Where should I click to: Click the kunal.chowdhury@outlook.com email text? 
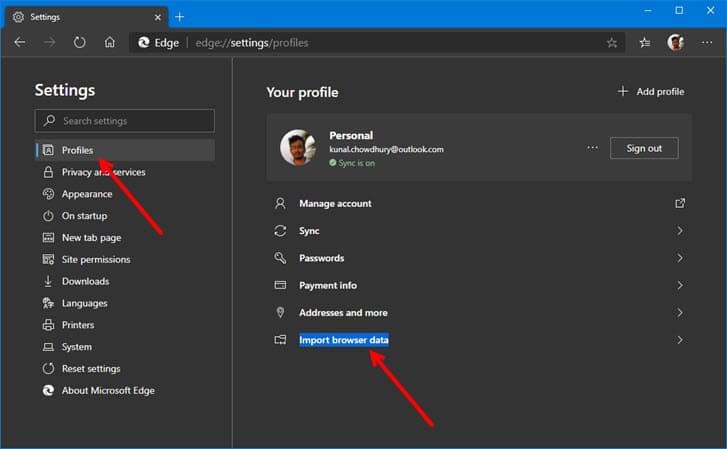[x=386, y=149]
